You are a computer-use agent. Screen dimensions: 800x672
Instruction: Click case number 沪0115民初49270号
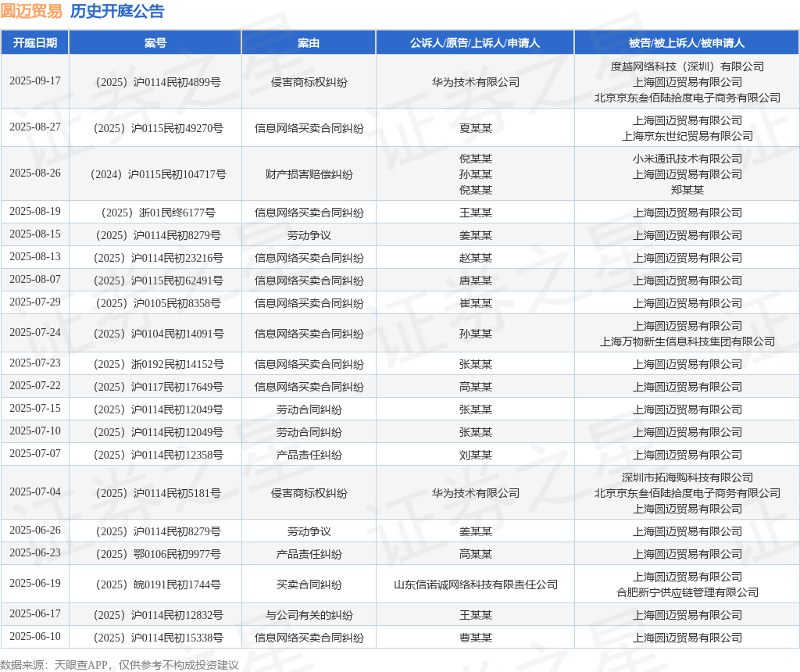coord(158,128)
